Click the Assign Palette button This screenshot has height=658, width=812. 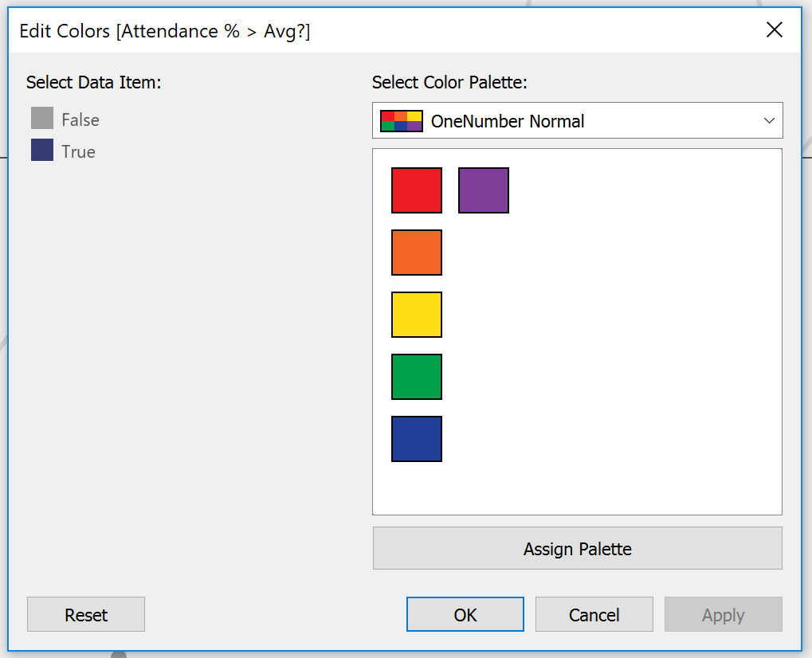(578, 548)
